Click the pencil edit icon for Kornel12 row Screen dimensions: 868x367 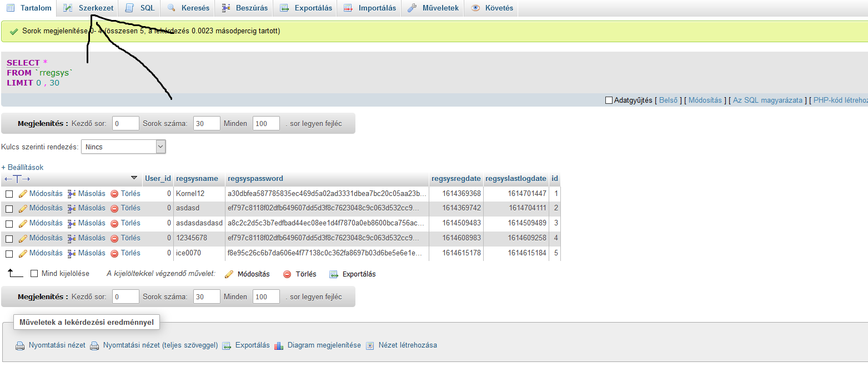click(x=23, y=194)
